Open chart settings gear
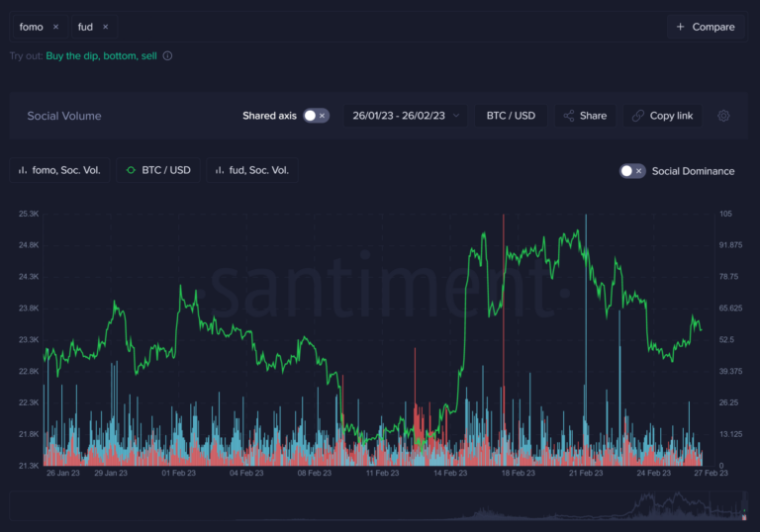760x532 pixels. (x=723, y=116)
